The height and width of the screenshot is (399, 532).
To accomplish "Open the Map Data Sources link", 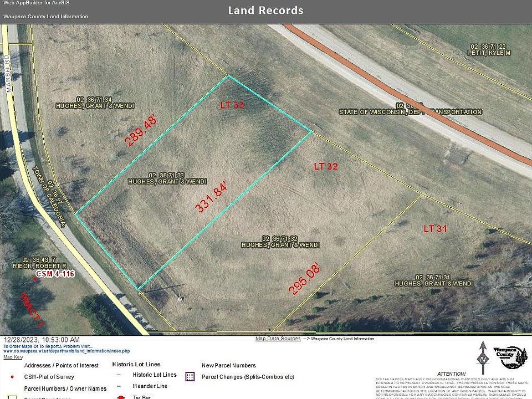I will [x=278, y=339].
